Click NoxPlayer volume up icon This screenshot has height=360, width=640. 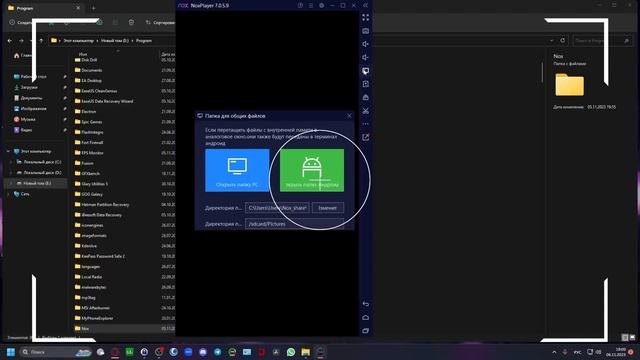click(366, 44)
